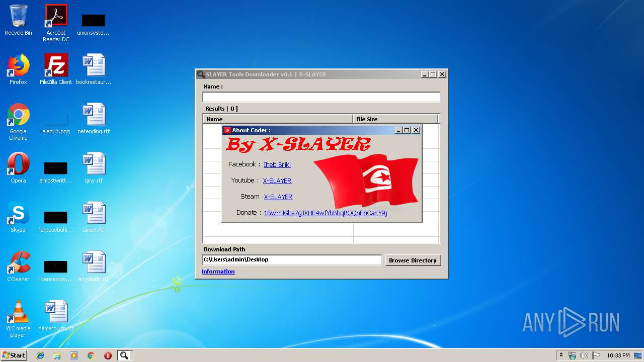Click the Tunisian flag image
644x362 pixels.
click(x=366, y=181)
